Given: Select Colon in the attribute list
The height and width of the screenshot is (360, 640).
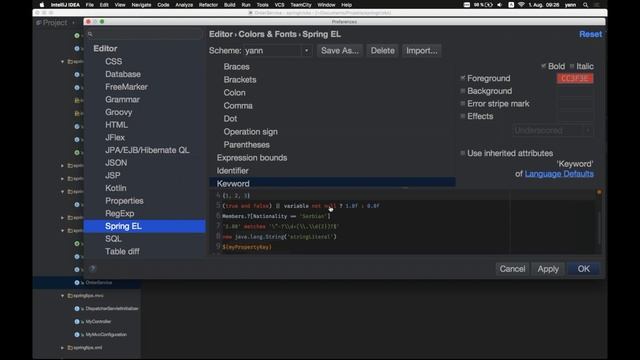Looking at the screenshot, I should [234, 93].
